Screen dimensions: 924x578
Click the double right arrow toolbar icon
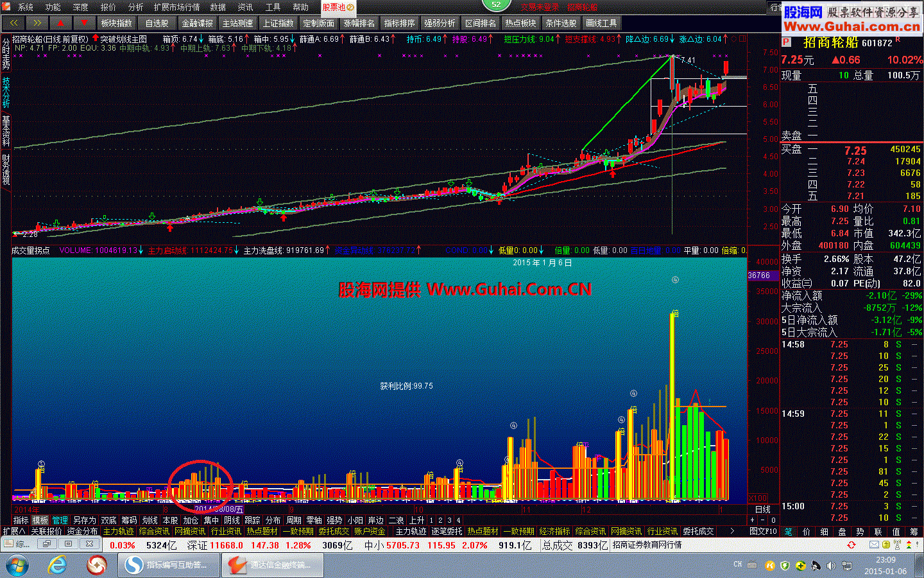click(x=37, y=23)
